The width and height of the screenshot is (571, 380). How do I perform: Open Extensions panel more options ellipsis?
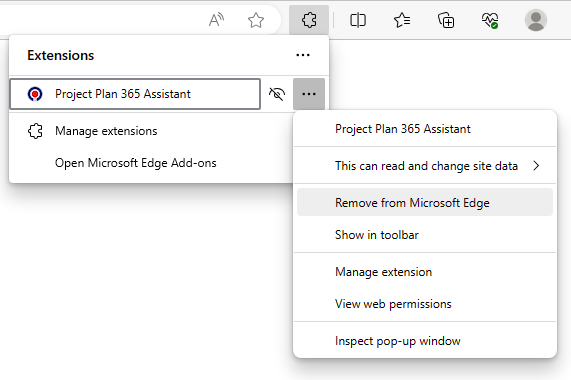pos(303,55)
